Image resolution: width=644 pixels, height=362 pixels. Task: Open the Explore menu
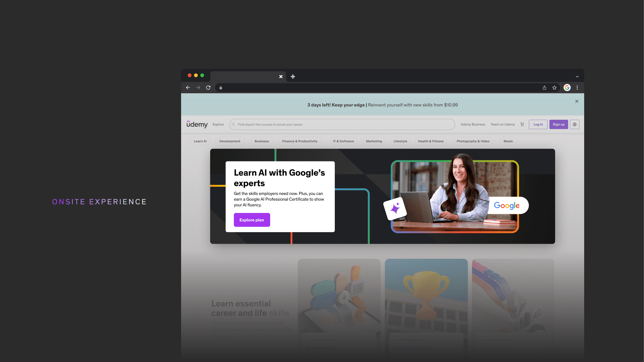coord(218,124)
